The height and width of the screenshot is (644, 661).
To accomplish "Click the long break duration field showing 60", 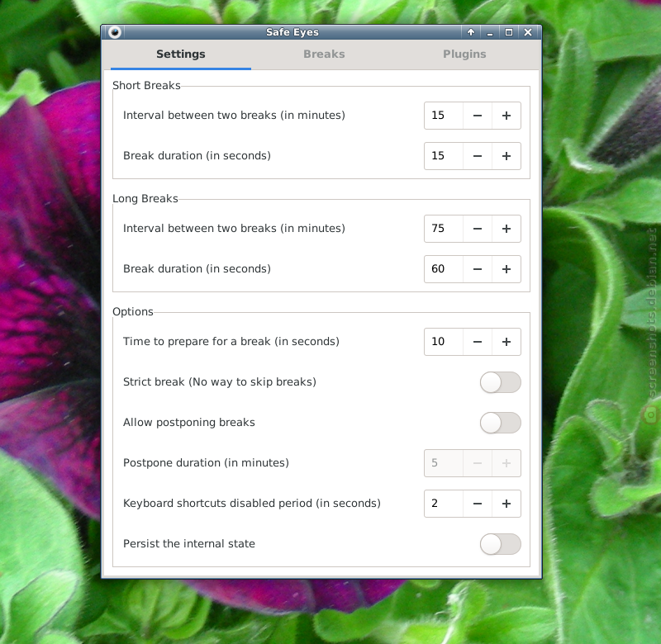I will click(x=444, y=269).
